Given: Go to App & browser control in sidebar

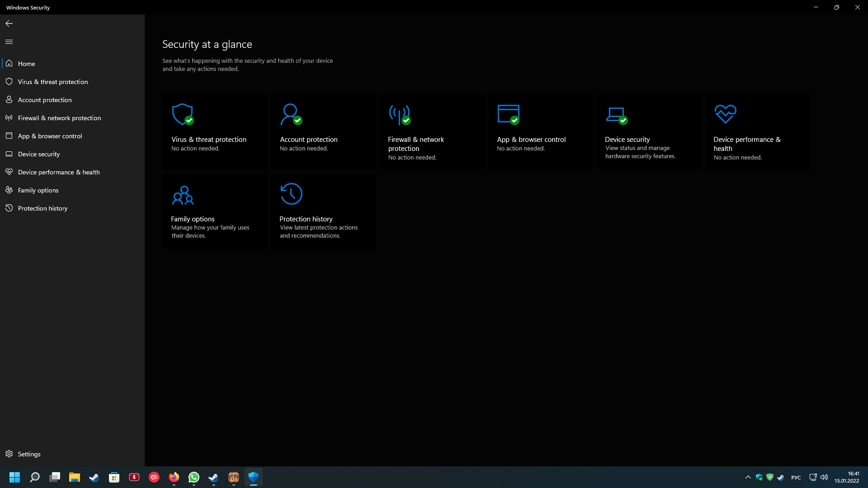Looking at the screenshot, I should tap(72, 136).
